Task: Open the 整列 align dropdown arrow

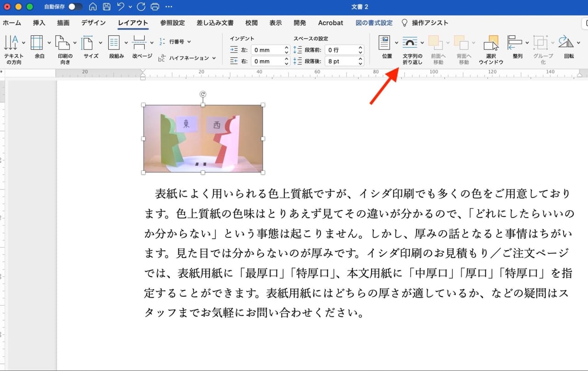Action: pyautogui.click(x=527, y=43)
